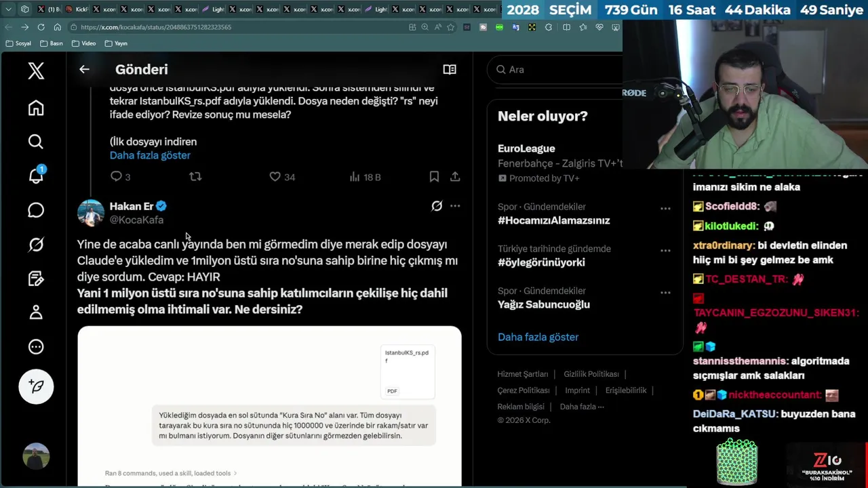The image size is (868, 488).
Task: Open reader view book icon
Action: 450,69
